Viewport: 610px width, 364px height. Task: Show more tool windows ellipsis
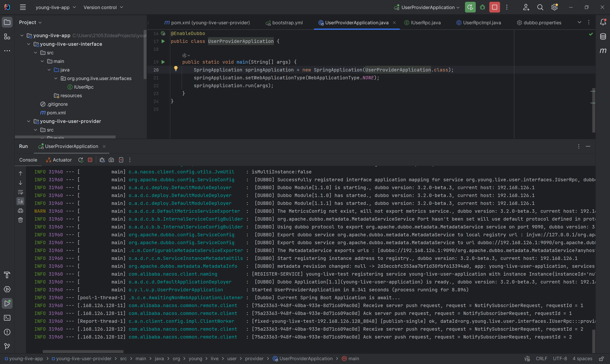click(7, 51)
